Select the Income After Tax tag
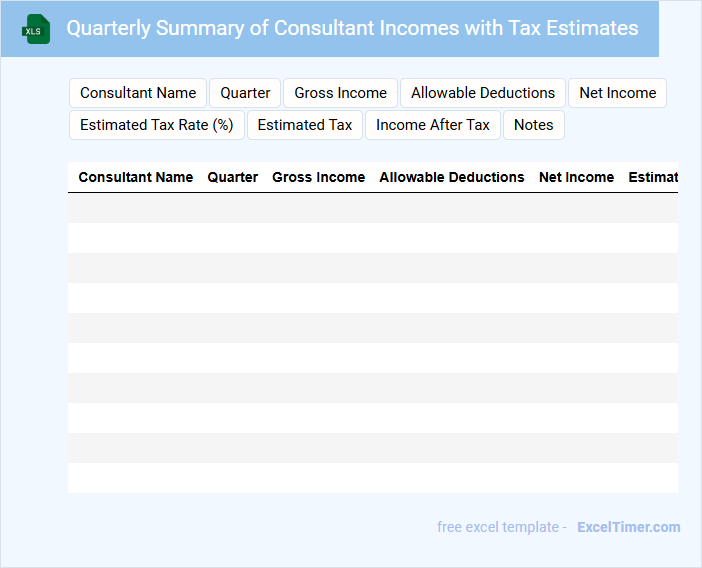Viewport: 702px width, 568px height. pos(433,125)
